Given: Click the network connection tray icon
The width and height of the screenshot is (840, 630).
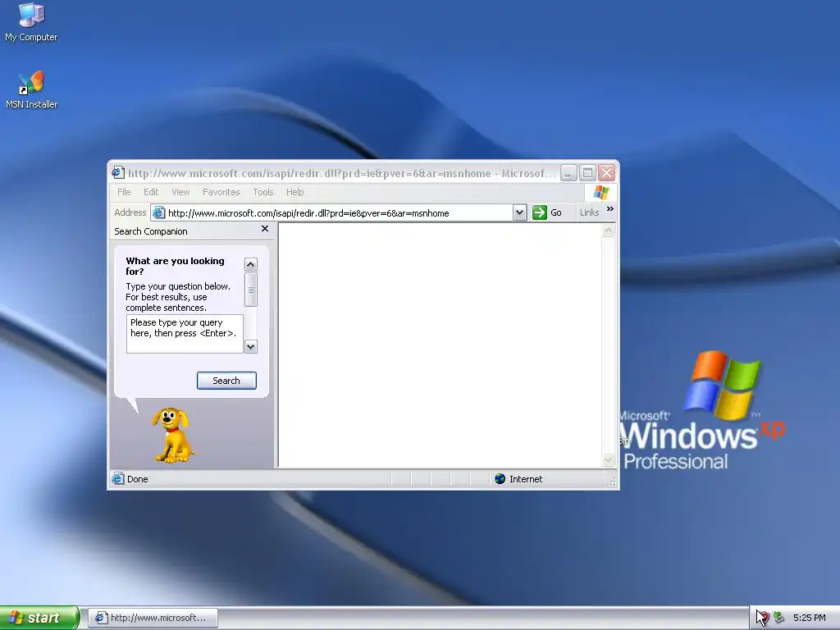Looking at the screenshot, I should [x=779, y=618].
